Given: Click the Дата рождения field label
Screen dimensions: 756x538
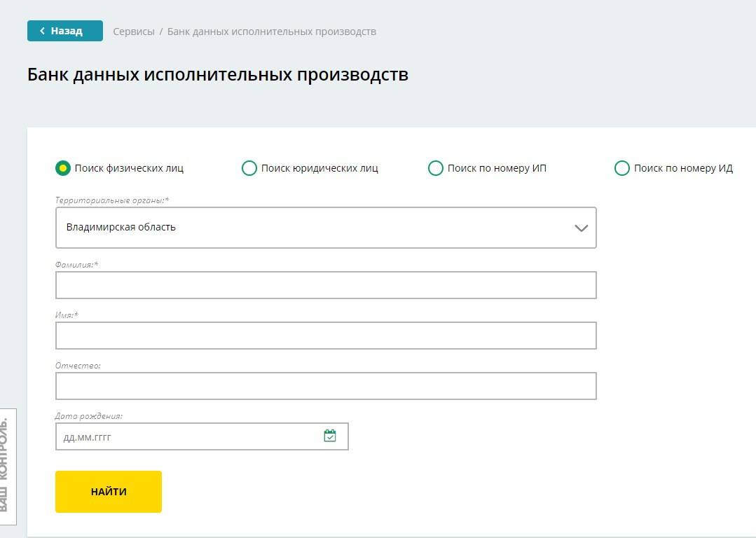Looking at the screenshot, I should coord(89,416).
